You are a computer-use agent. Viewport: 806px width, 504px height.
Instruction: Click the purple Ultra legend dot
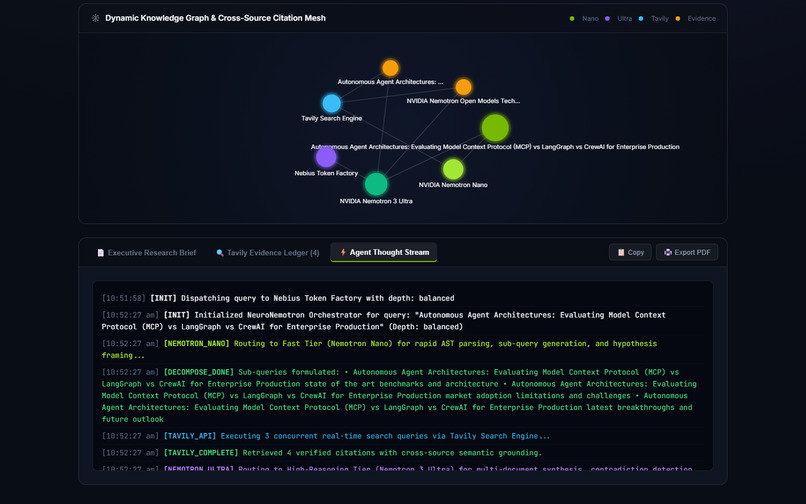click(x=607, y=19)
